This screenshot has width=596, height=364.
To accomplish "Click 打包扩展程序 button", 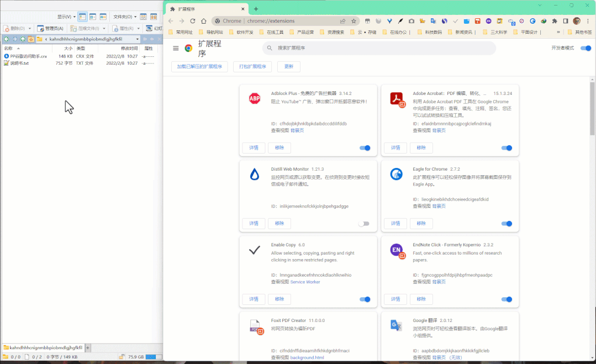I will tap(252, 66).
